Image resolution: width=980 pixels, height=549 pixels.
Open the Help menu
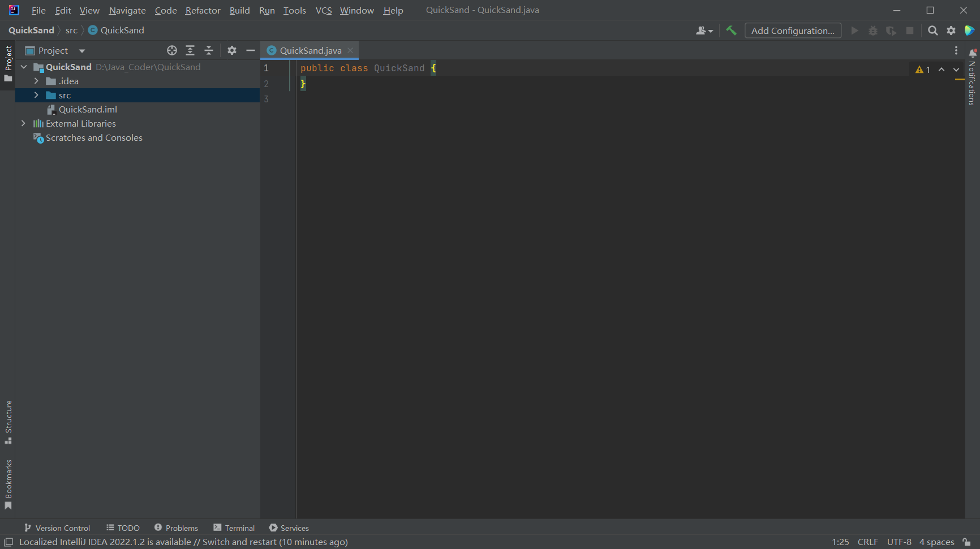pyautogui.click(x=393, y=10)
